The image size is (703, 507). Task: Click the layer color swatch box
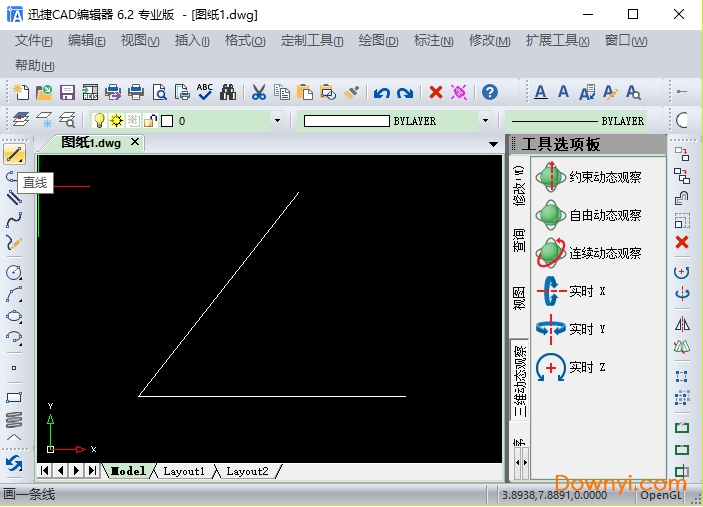click(167, 121)
